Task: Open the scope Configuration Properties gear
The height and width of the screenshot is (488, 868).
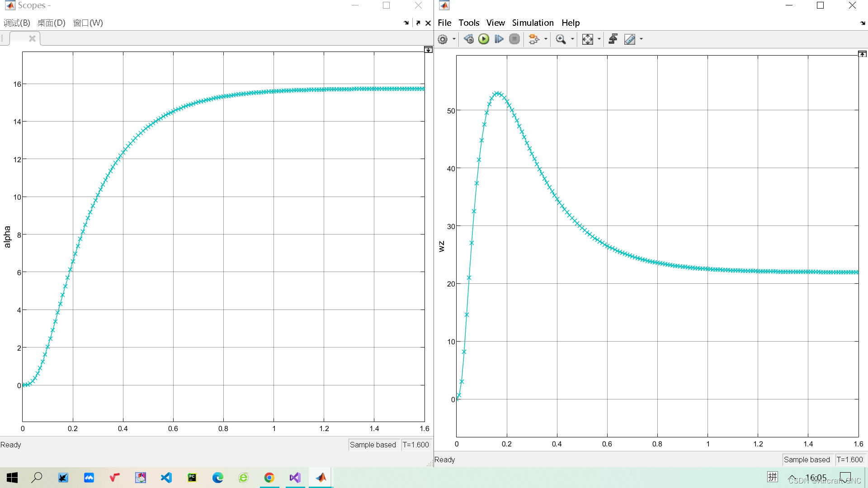Action: click(x=443, y=39)
